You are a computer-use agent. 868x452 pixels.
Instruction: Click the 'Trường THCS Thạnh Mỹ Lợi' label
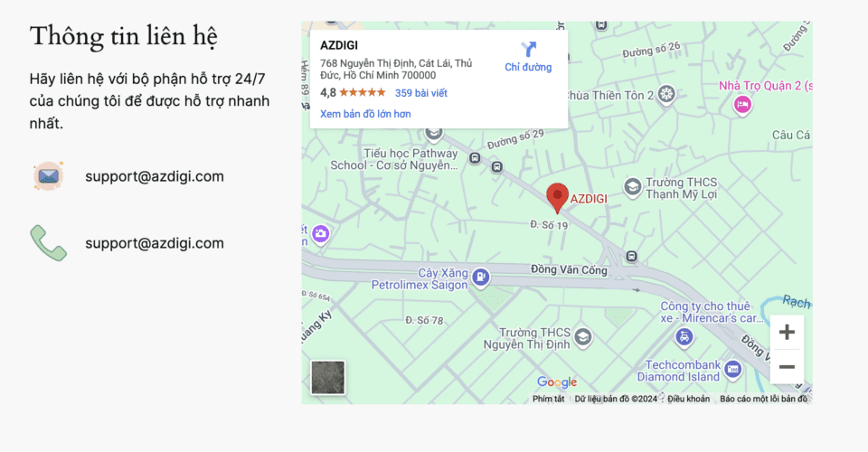682,188
